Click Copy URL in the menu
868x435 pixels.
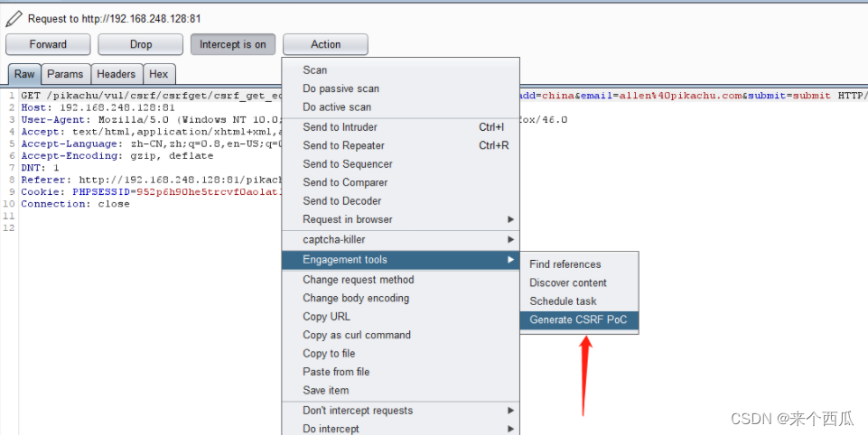coord(401,317)
